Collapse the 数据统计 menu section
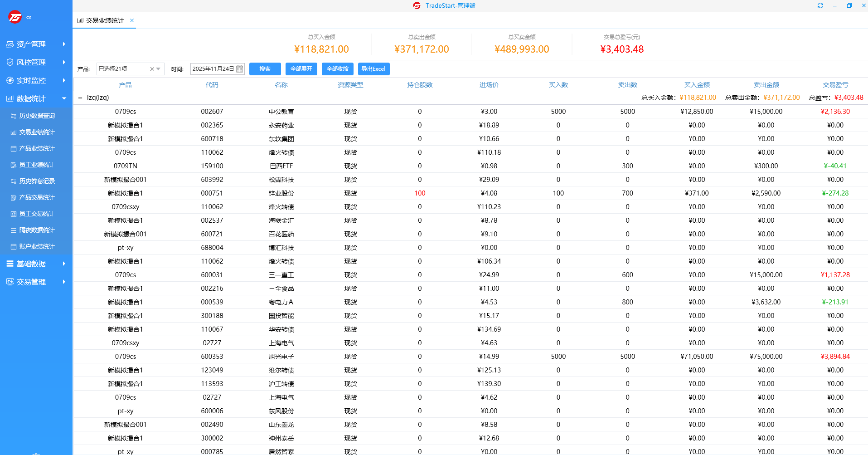 (x=36, y=98)
